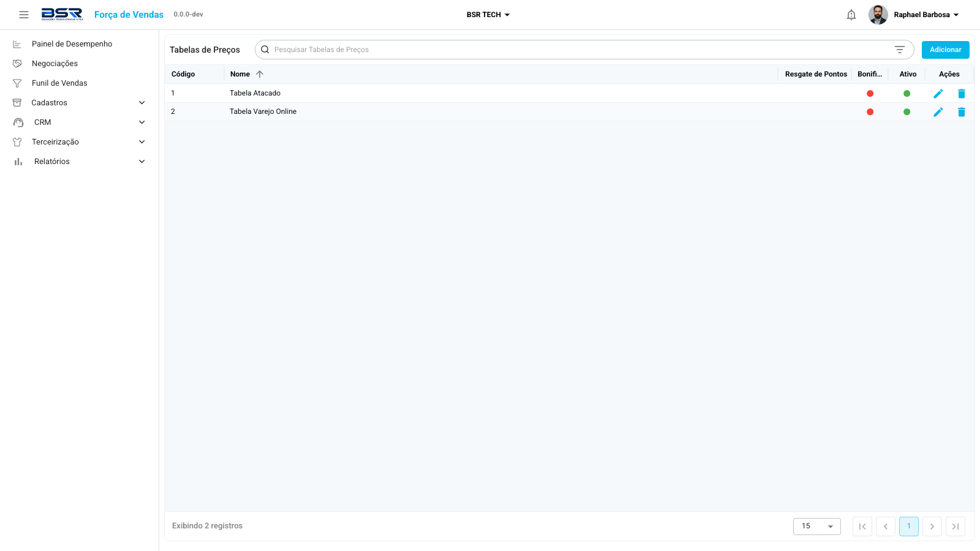Click the Funil de Vendas funnel icon
Image resolution: width=980 pixels, height=551 pixels.
[17, 83]
